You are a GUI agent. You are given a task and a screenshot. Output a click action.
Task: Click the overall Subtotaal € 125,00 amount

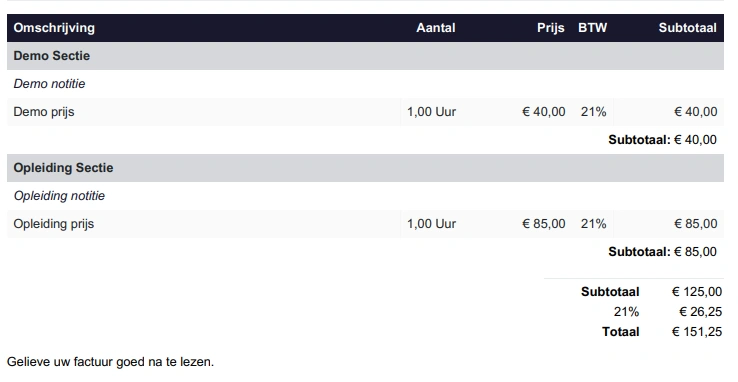point(697,292)
